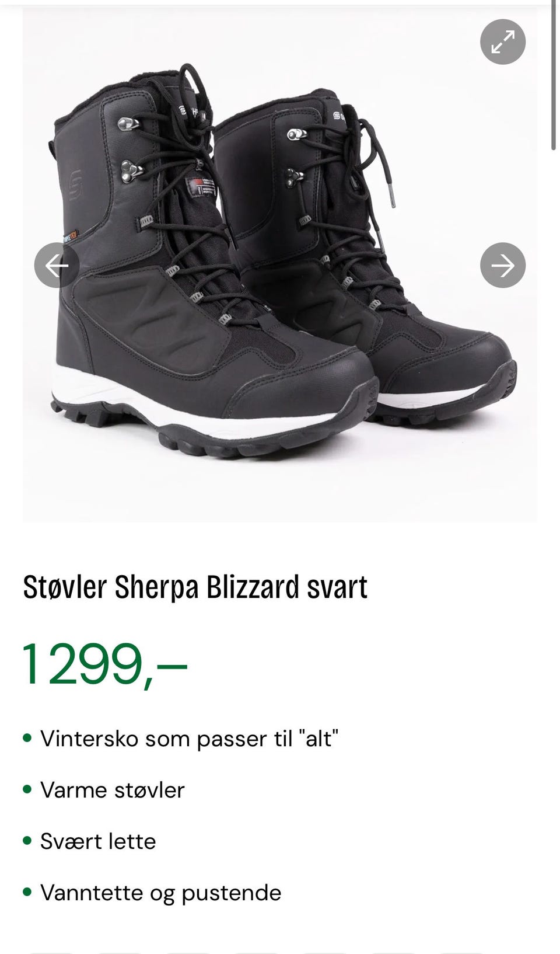
Task: Select bullet text Varme støvler
Action: click(x=113, y=790)
